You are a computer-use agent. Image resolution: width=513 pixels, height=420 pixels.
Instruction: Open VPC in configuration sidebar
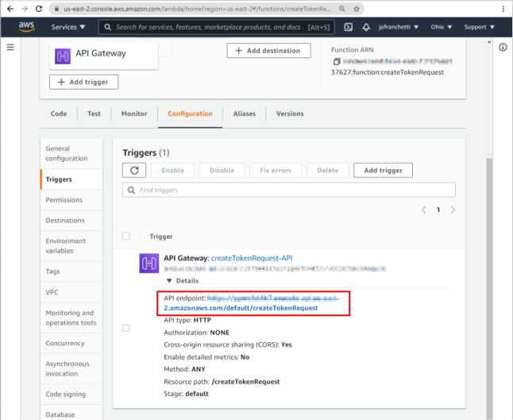[x=71, y=292]
